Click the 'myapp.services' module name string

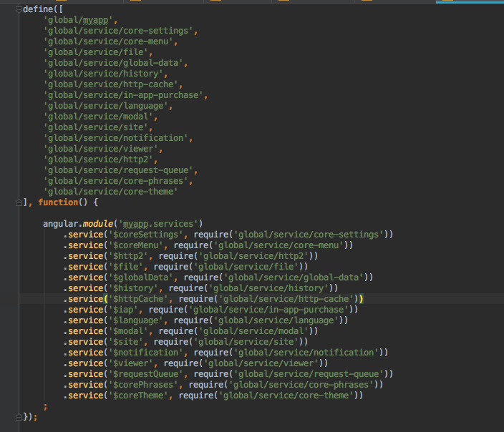click(161, 224)
